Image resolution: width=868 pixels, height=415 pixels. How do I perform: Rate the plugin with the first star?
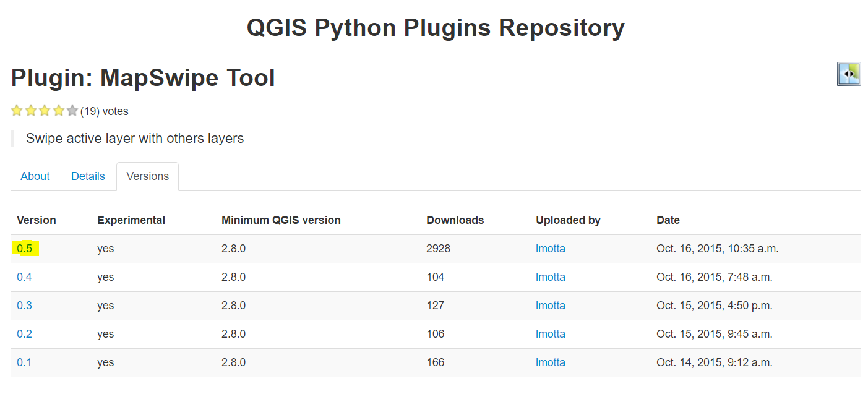[17, 111]
